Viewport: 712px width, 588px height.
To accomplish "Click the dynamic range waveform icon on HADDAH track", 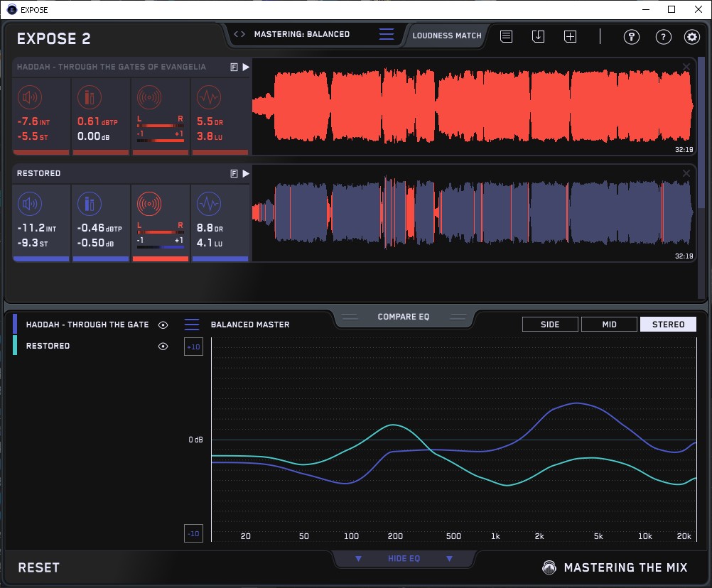I will click(x=208, y=97).
